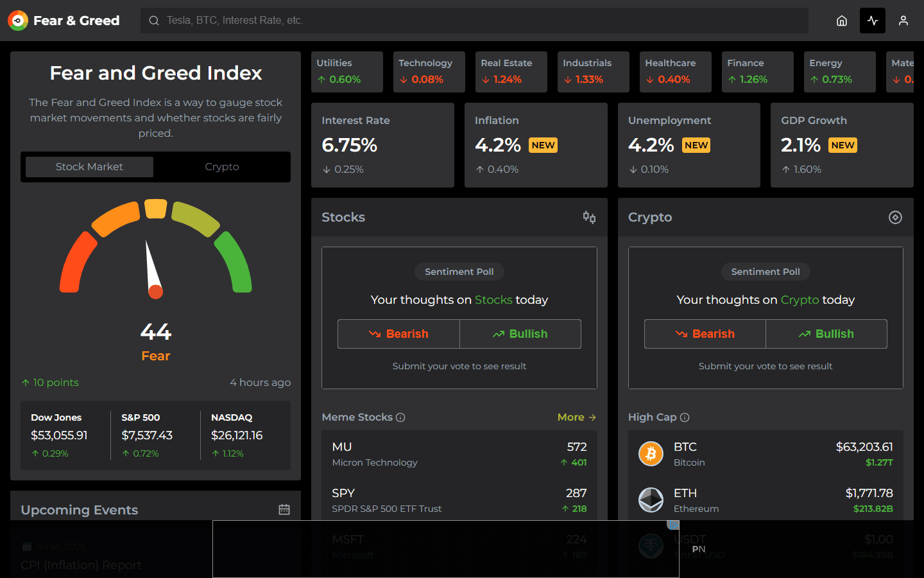Click the Sentiment Poll badge in Stocks
924x578 pixels.
(x=459, y=272)
